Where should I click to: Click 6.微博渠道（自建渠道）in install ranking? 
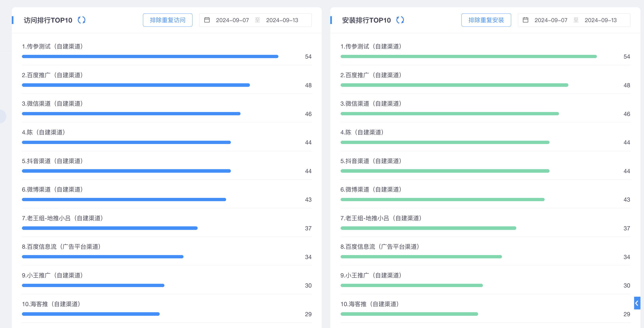coord(371,190)
